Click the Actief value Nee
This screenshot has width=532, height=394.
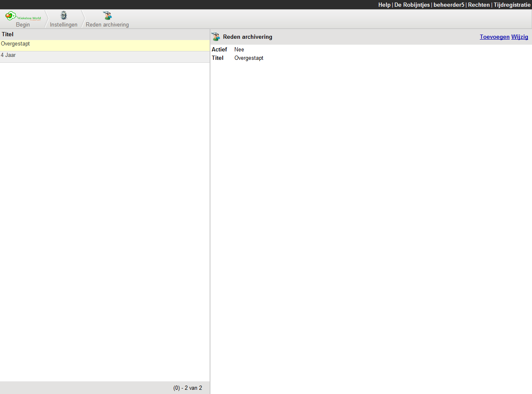pyautogui.click(x=239, y=50)
